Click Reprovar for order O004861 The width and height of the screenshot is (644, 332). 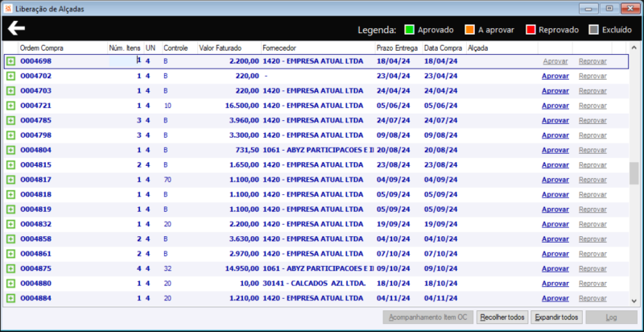[592, 254]
